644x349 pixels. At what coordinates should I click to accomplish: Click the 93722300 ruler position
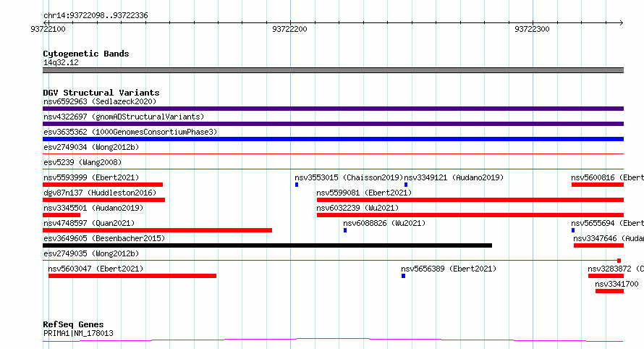click(x=532, y=29)
